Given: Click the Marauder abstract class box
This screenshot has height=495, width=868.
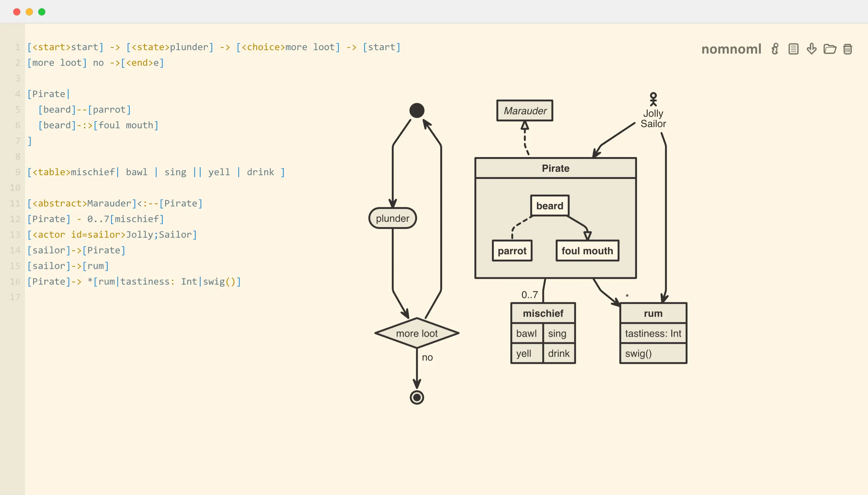Looking at the screenshot, I should (x=525, y=110).
